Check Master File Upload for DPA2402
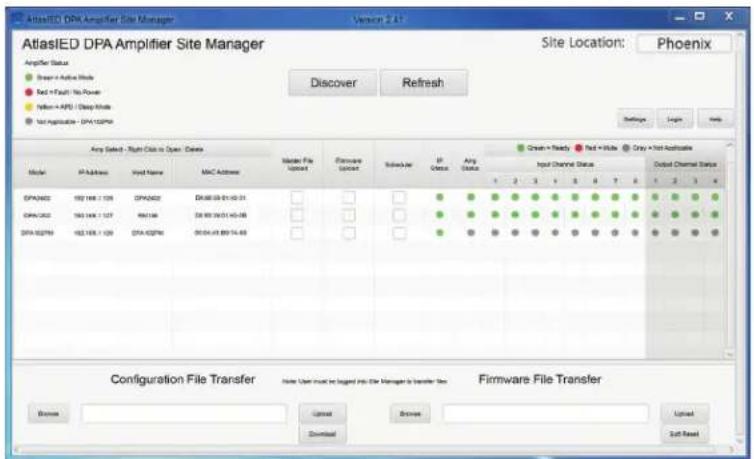The height and width of the screenshot is (459, 754). click(x=297, y=198)
